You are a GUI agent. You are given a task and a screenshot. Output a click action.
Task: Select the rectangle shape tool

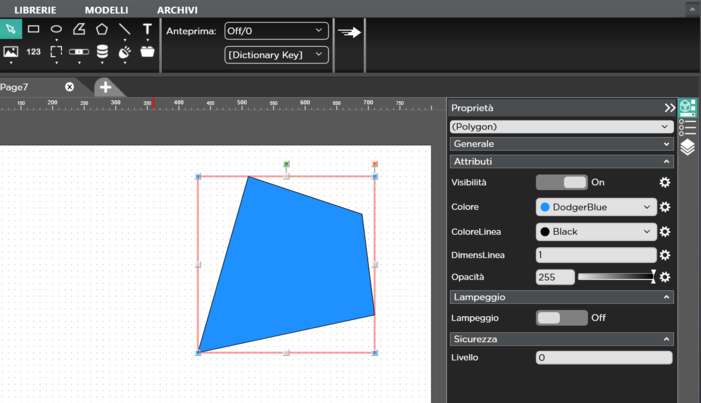34,29
